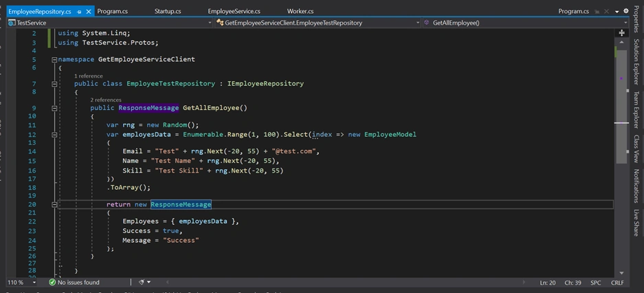Open the 110 % zoom dropdown
This screenshot has width=644, height=293.
tap(34, 282)
